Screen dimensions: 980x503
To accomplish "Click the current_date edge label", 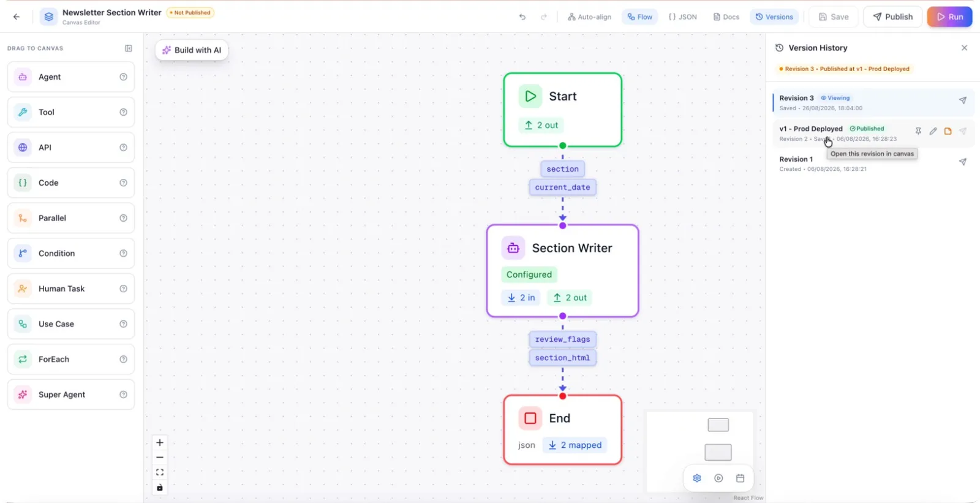I will (x=562, y=187).
